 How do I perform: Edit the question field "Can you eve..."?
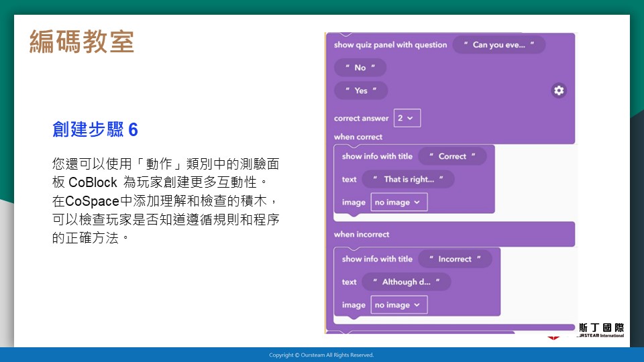click(498, 45)
